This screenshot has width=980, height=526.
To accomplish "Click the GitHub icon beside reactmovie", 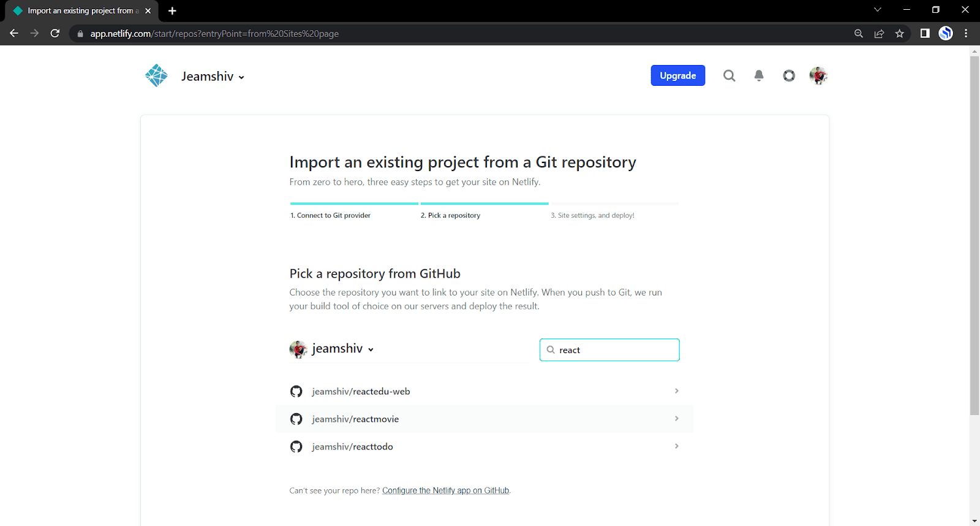I will pyautogui.click(x=296, y=419).
